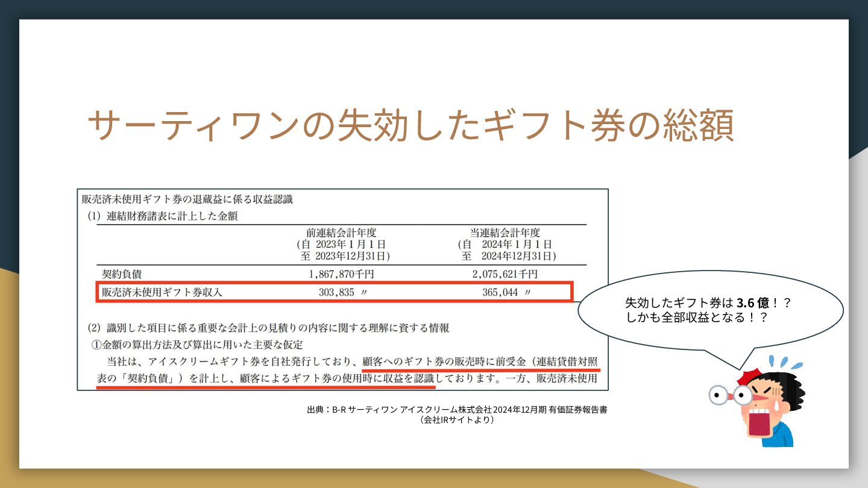Click value 365,044
Image resolution: width=868 pixels, height=488 pixels.
click(x=502, y=292)
